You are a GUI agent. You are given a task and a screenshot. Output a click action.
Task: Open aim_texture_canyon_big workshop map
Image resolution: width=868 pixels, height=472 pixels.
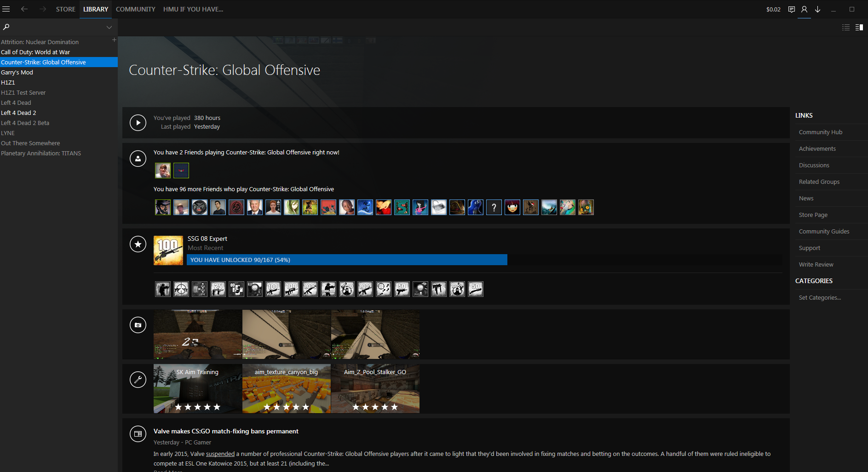[287, 389]
